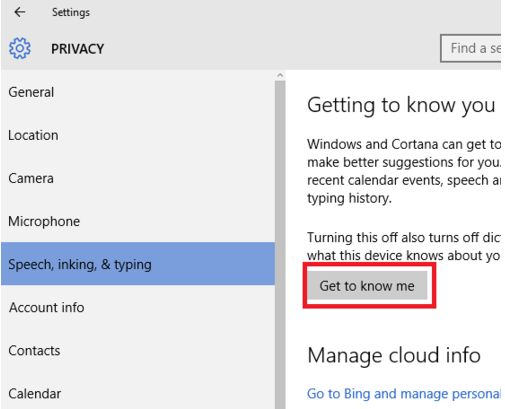Open Go to Bing and manage personal link
505x409 pixels.
404,394
